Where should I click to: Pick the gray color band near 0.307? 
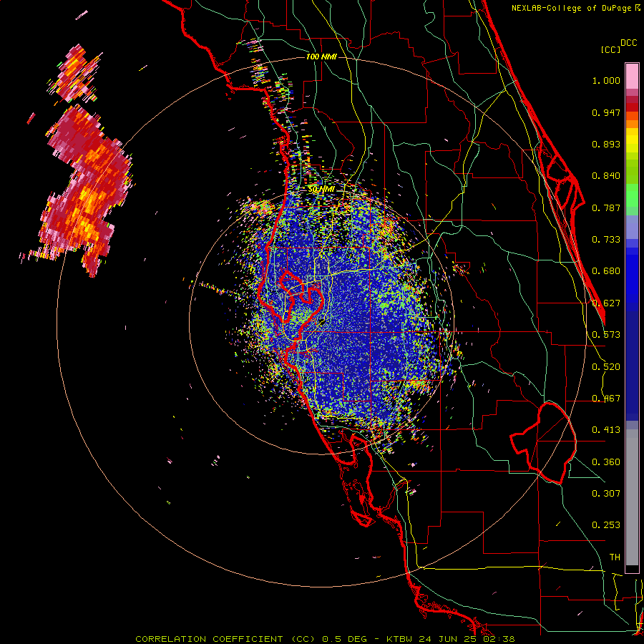click(632, 497)
